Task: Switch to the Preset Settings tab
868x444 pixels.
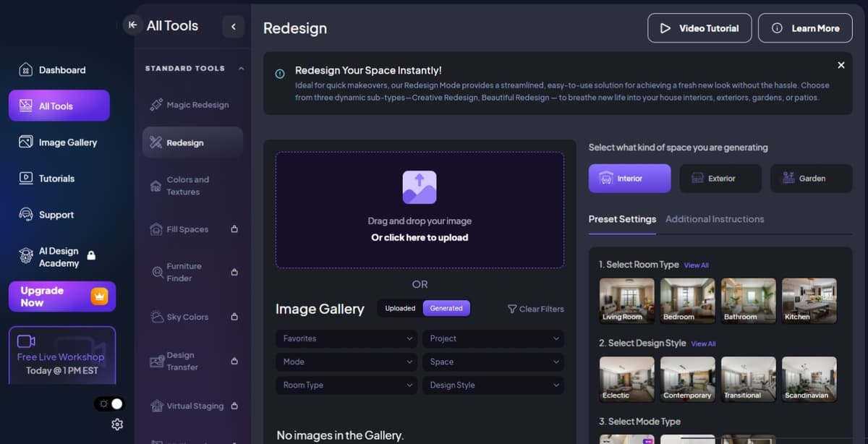Action: point(622,219)
